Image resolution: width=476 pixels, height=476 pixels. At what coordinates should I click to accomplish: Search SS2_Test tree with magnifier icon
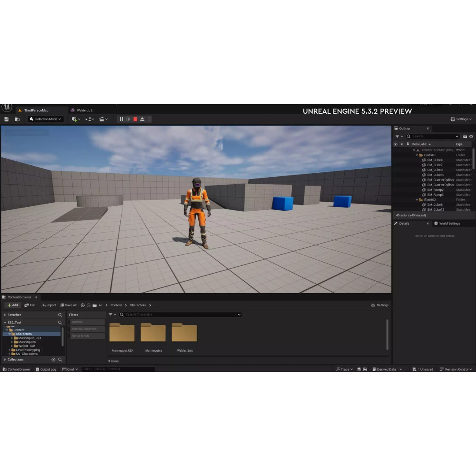point(60,323)
